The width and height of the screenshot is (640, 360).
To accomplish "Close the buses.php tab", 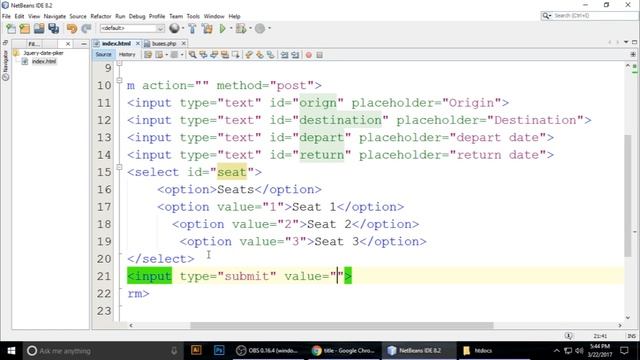I will click(x=184, y=43).
